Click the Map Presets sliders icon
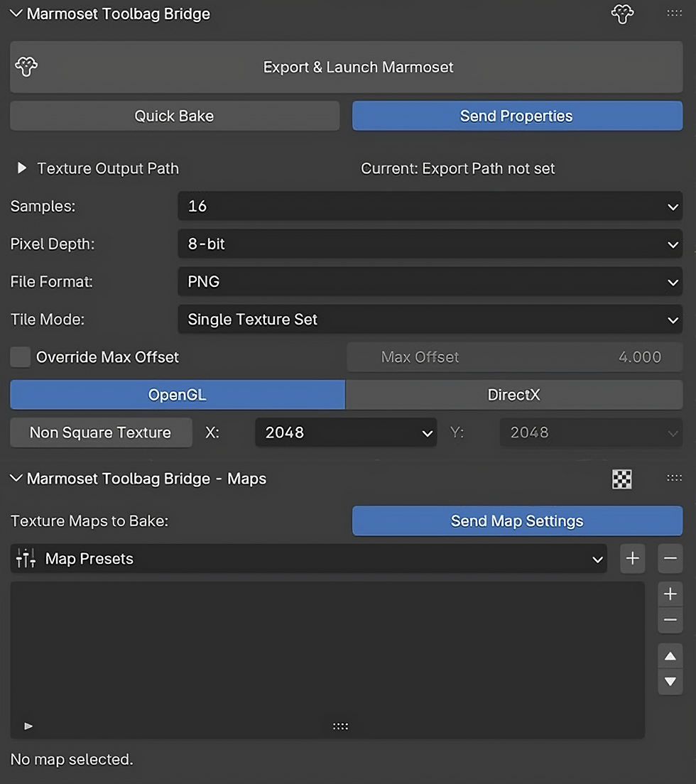This screenshot has width=696, height=784. tap(26, 559)
